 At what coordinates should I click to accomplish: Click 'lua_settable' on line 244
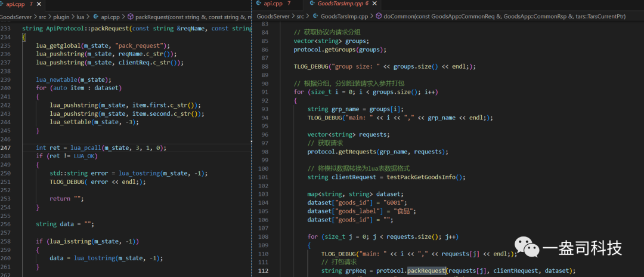[x=70, y=122]
